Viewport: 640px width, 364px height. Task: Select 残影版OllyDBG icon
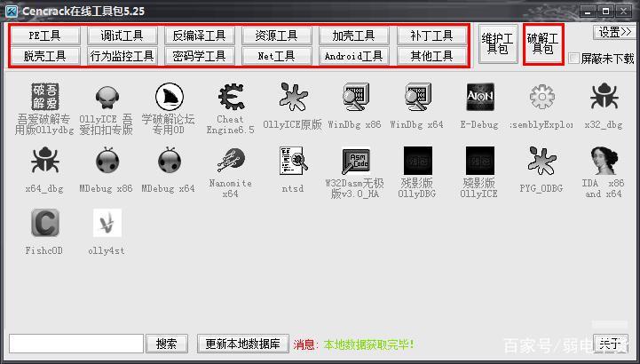coord(417,161)
